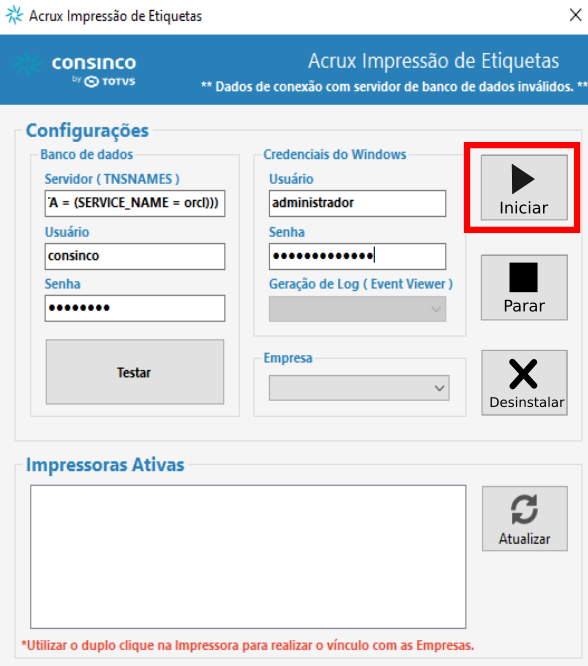This screenshot has height=666, width=588.
Task: Click the consinco by TOTVS logo
Action: coord(75,69)
